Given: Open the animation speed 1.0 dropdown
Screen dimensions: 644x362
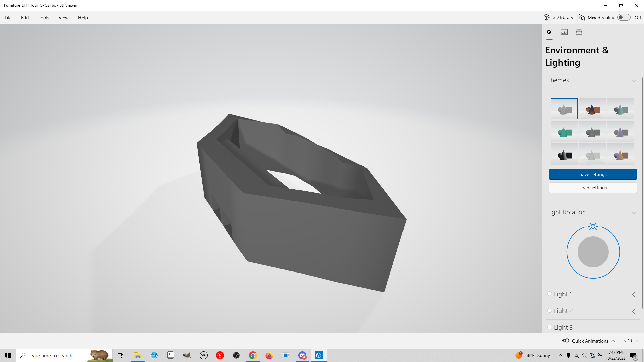Looking at the screenshot, I should 632,341.
